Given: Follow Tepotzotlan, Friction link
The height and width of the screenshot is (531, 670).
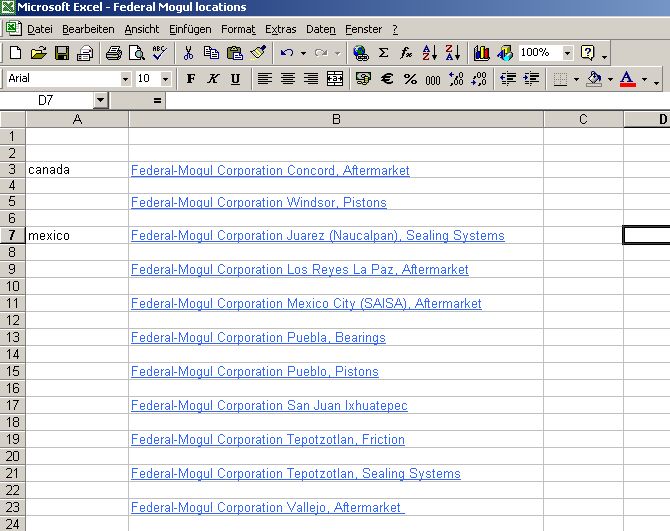Looking at the screenshot, I should pyautogui.click(x=267, y=439).
